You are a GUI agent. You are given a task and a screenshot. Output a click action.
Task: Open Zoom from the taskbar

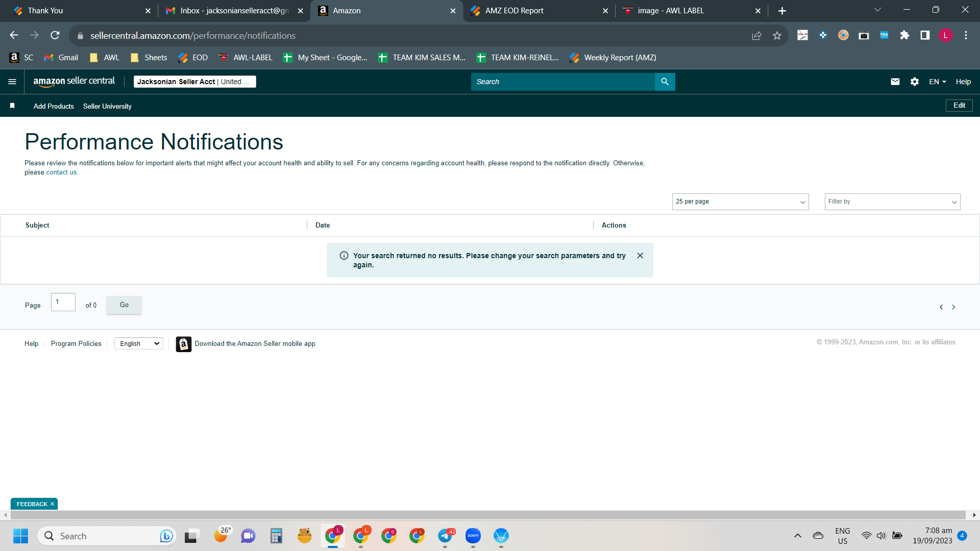(473, 536)
